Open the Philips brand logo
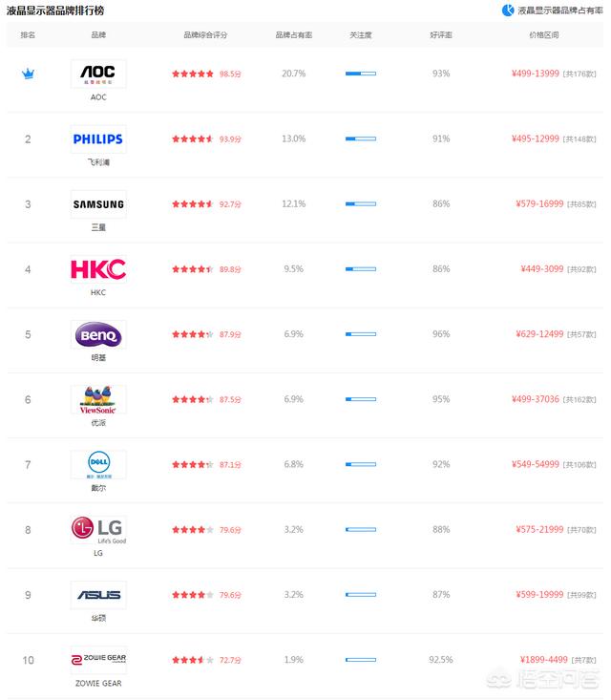 98,138
